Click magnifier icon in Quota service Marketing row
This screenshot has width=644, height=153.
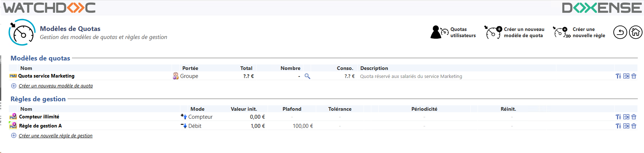coord(307,76)
